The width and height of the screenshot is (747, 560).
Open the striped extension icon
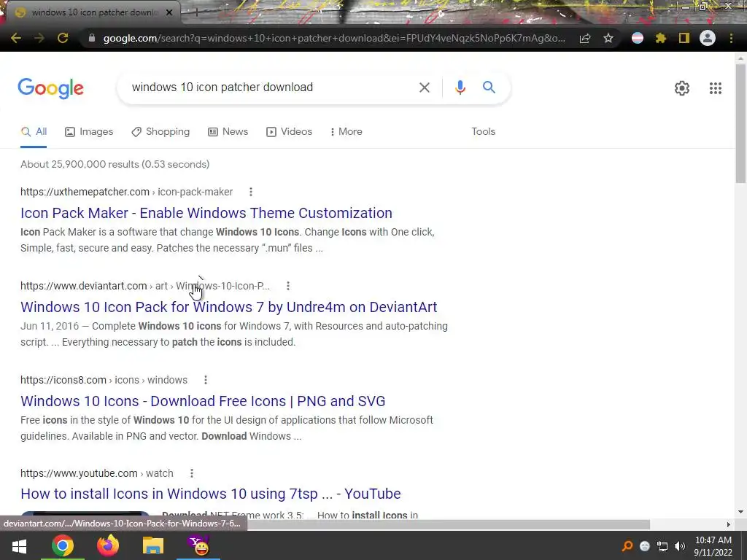coord(638,38)
